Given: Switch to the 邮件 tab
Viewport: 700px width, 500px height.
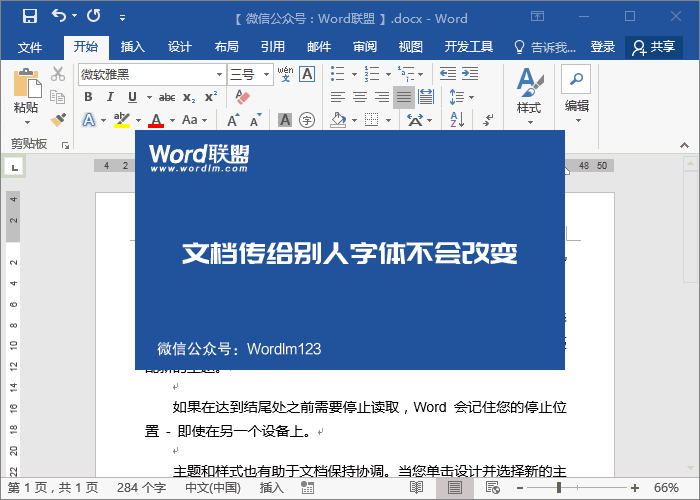Looking at the screenshot, I should (319, 47).
